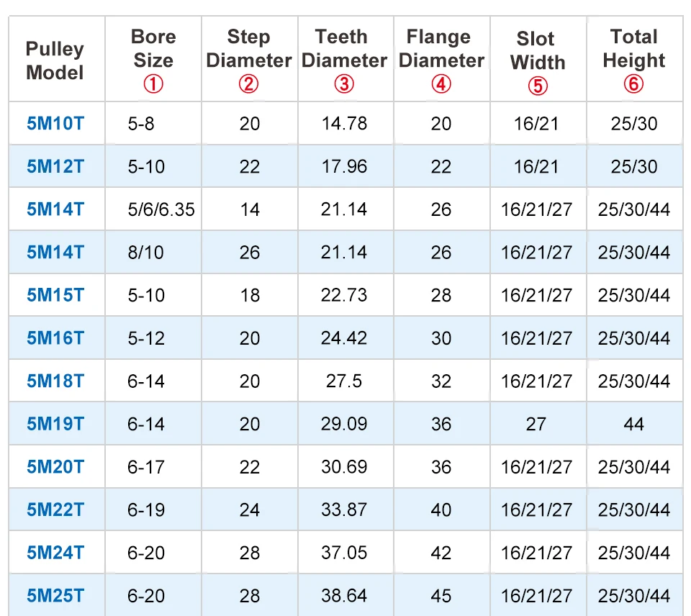691x616 pixels.
Task: Click slot width "16/21/27" in 5M20T row
Action: [x=536, y=468]
